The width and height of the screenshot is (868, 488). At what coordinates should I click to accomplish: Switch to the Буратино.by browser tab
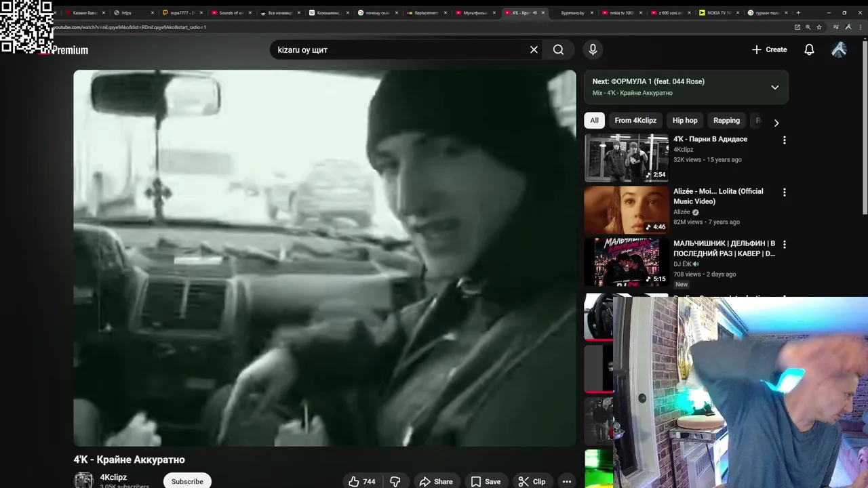[x=572, y=13]
